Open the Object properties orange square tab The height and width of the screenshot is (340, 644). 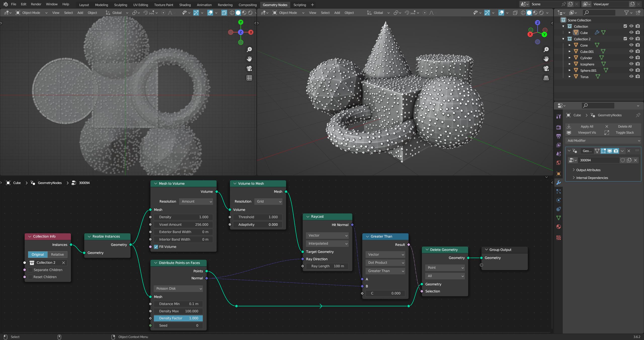click(558, 174)
